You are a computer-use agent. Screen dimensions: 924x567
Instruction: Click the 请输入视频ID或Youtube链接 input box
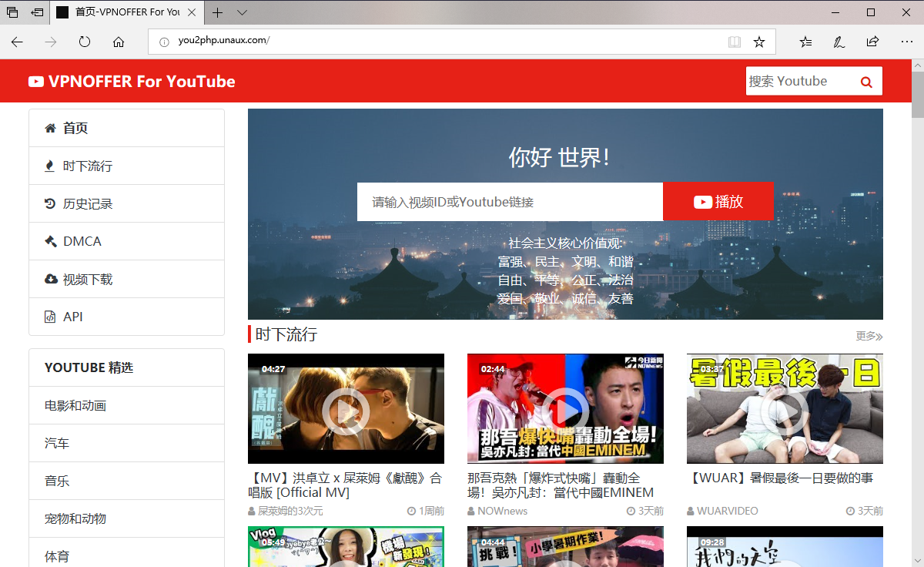(510, 202)
